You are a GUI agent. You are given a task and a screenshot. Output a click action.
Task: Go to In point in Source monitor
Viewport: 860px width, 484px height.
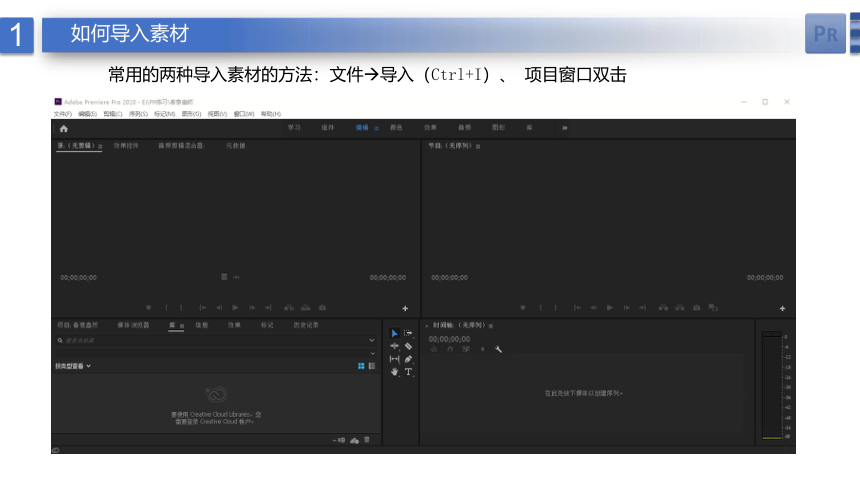tap(202, 308)
